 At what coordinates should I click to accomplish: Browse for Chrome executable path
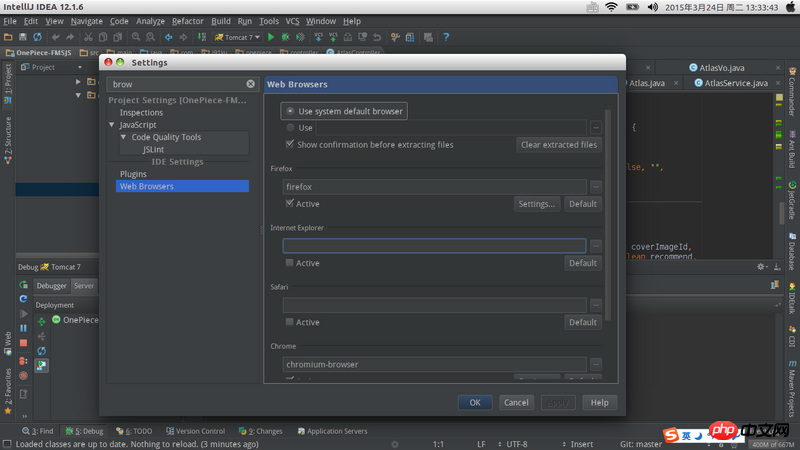[x=596, y=364]
